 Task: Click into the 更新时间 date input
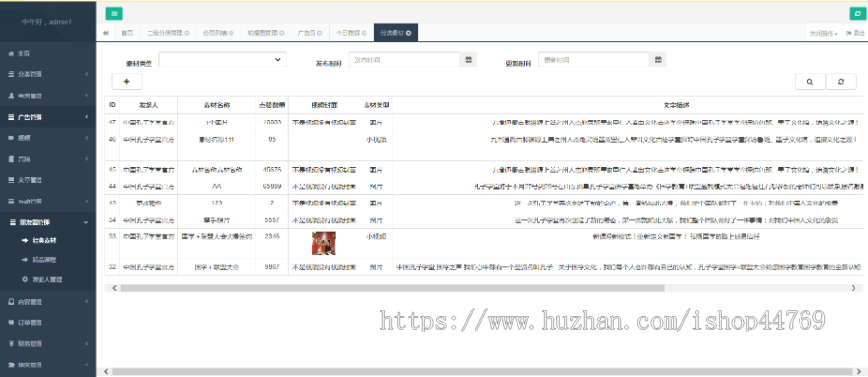(x=594, y=59)
